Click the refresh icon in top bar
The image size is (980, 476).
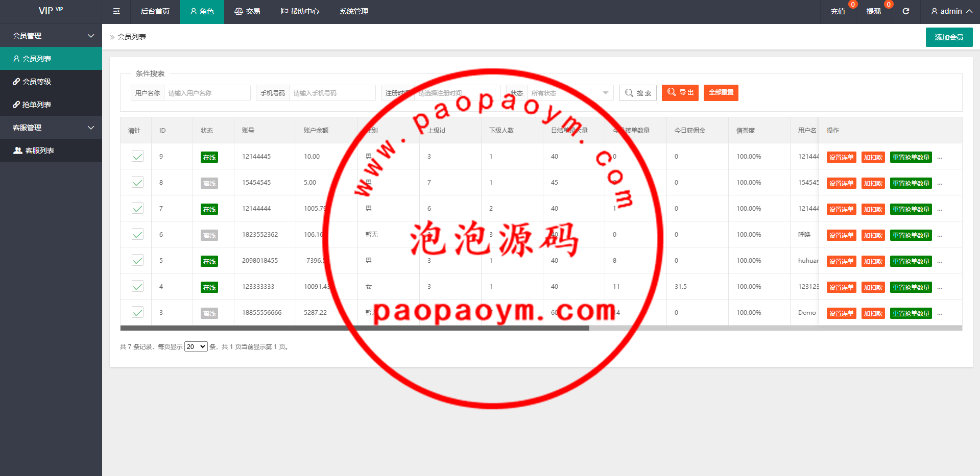point(905,11)
